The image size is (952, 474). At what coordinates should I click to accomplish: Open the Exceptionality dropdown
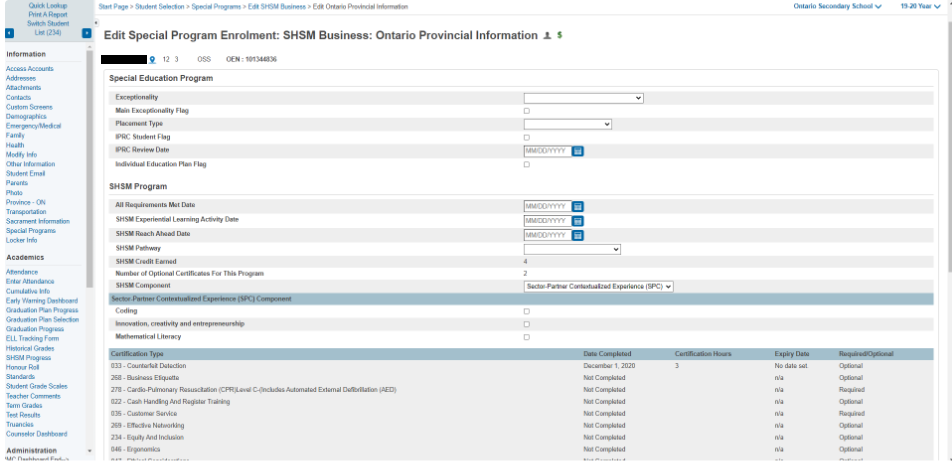[583, 98]
